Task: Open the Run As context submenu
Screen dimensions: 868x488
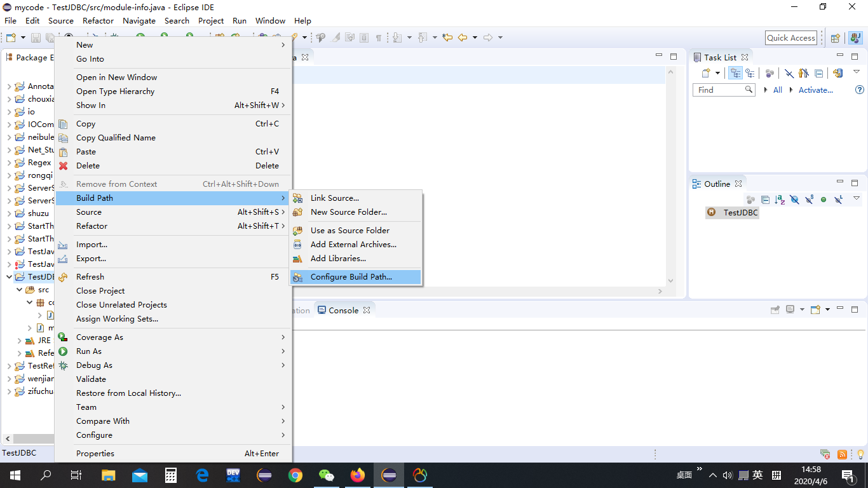Action: 173,351
